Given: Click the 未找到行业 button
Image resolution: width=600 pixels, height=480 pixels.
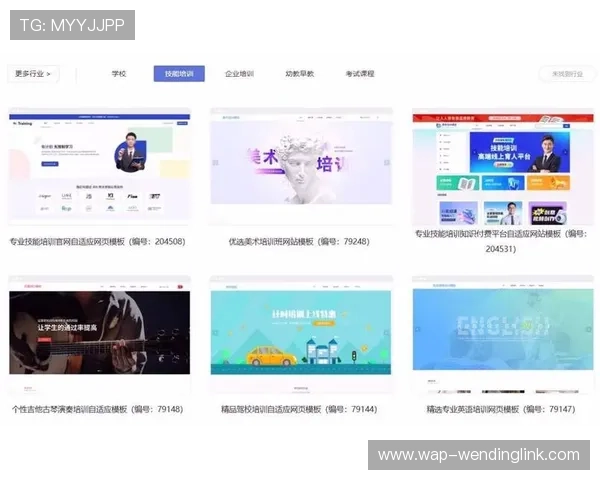Looking at the screenshot, I should 567,74.
